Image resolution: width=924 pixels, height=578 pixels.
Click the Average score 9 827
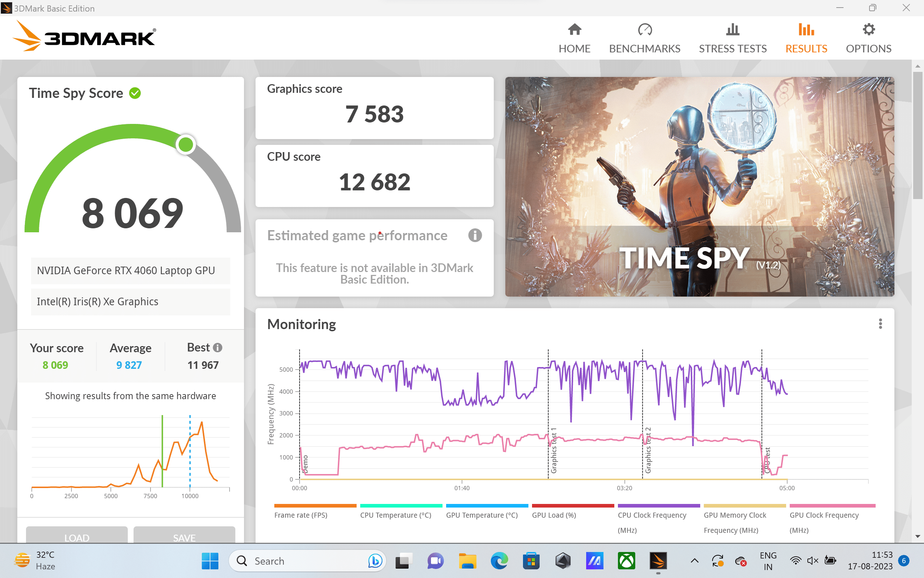click(x=129, y=365)
